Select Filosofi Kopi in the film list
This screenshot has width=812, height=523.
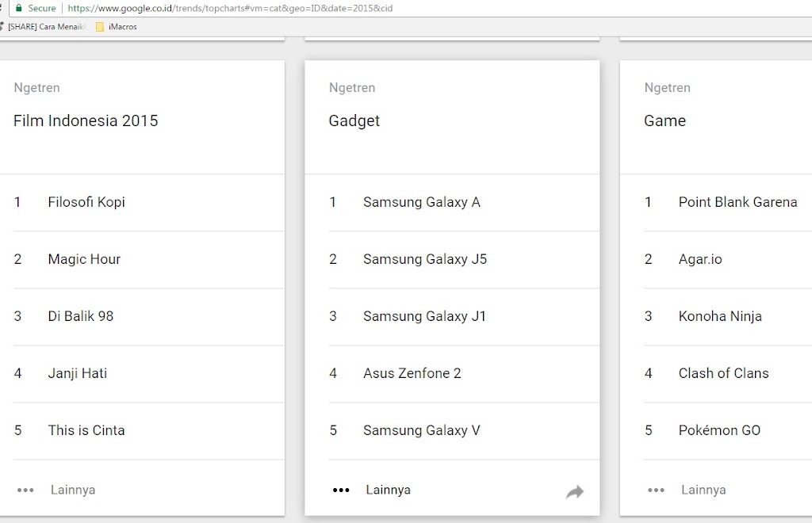click(x=86, y=202)
